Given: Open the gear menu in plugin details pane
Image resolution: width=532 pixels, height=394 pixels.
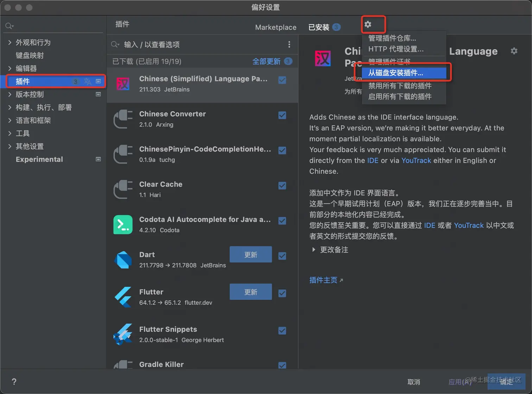Looking at the screenshot, I should [514, 51].
